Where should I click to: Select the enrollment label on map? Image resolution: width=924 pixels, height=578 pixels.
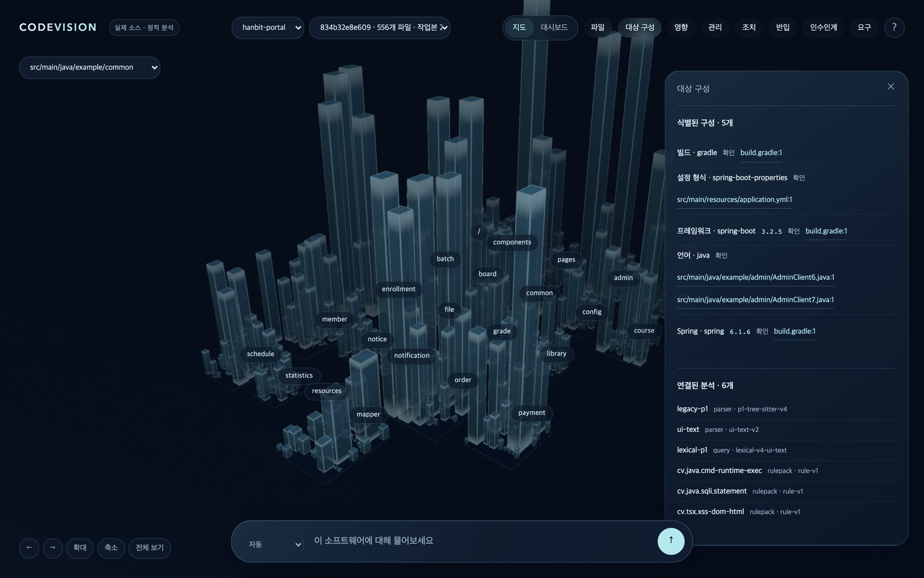click(x=398, y=289)
